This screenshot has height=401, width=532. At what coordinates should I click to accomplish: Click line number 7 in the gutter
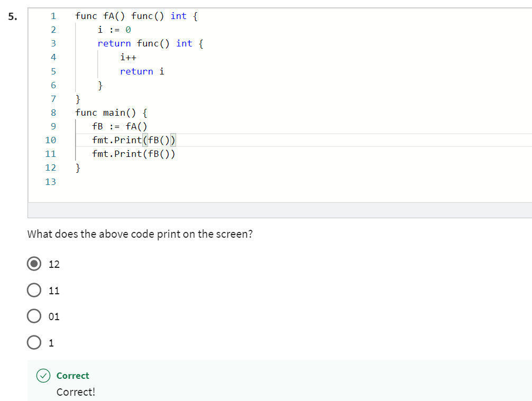53,99
